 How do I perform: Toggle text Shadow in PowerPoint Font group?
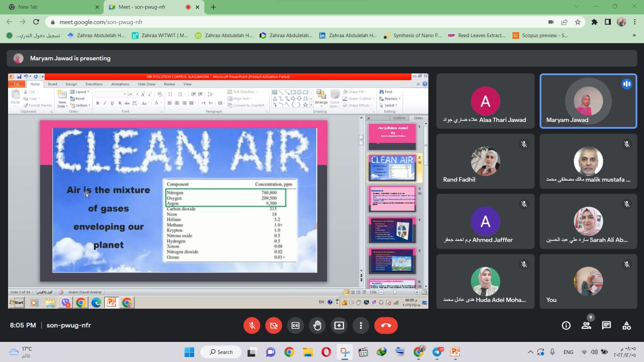point(119,103)
